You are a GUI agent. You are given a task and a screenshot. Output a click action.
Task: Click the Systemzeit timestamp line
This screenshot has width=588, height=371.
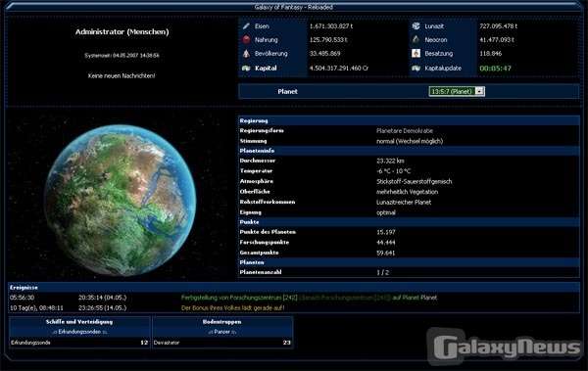(x=122, y=55)
